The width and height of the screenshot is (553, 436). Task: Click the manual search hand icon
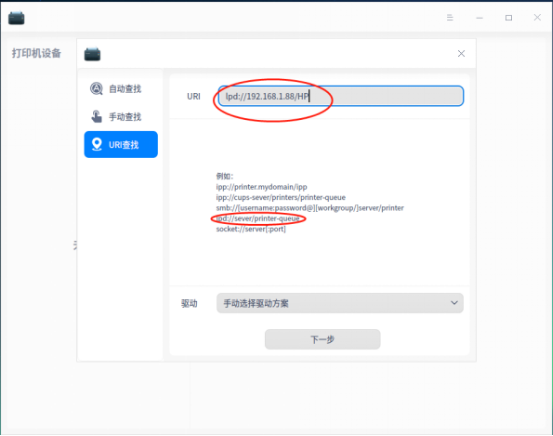(x=96, y=117)
